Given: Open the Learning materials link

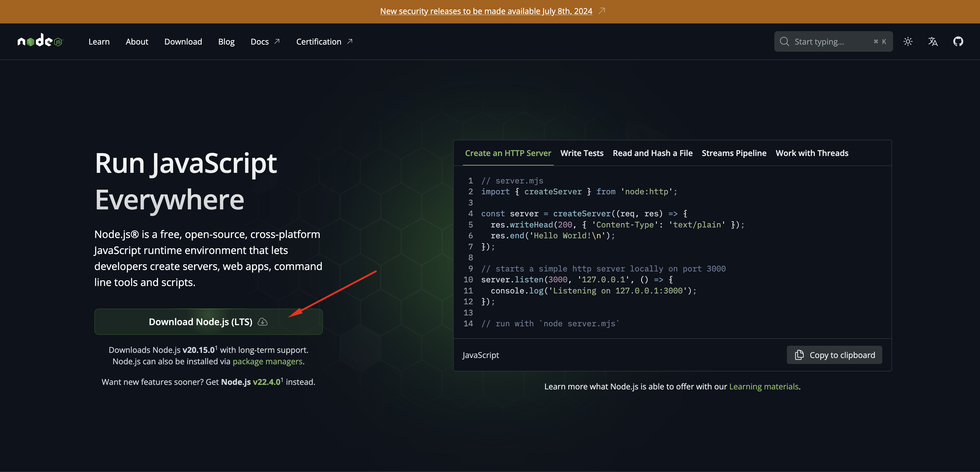Looking at the screenshot, I should 763,386.
